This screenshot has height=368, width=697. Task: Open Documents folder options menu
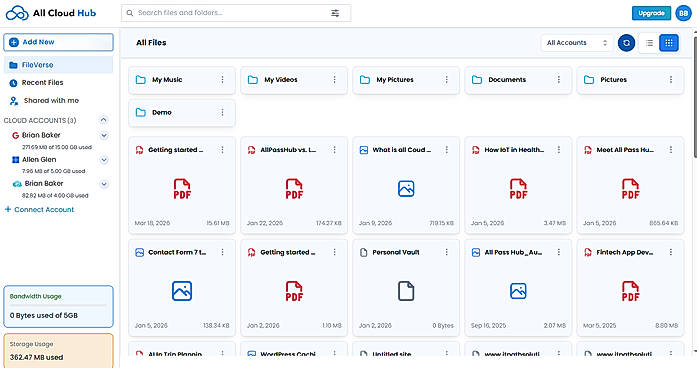558,80
